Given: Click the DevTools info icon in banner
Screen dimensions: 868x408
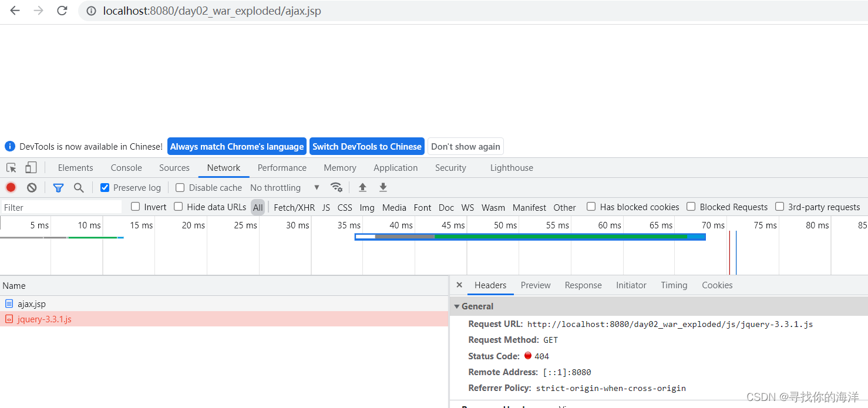Looking at the screenshot, I should click(10, 146).
